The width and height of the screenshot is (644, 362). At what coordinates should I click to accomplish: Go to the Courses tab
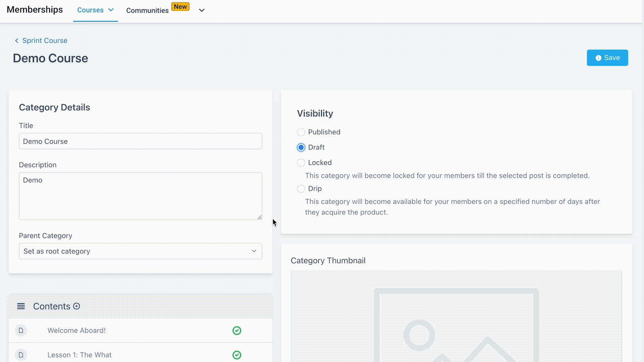coord(90,10)
